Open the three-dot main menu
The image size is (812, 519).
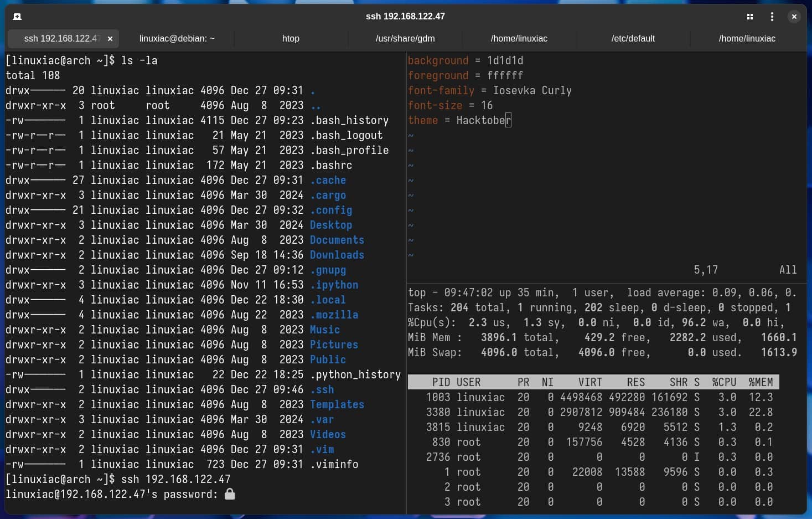(x=772, y=17)
